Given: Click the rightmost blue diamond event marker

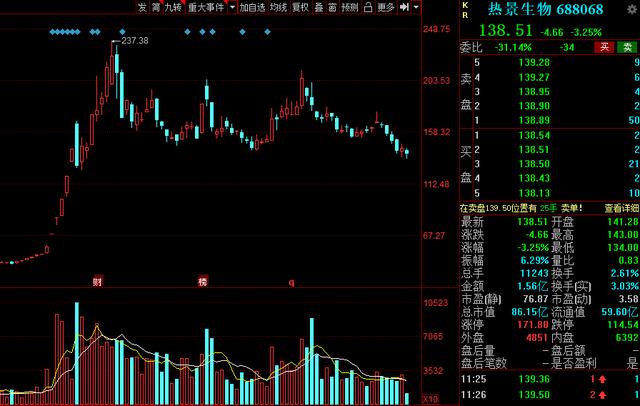Looking at the screenshot, I should [267, 31].
